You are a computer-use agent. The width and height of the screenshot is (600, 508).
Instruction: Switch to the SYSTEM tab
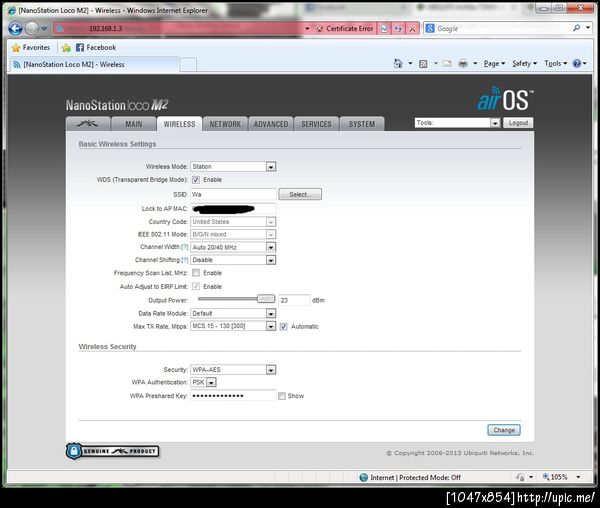[362, 124]
